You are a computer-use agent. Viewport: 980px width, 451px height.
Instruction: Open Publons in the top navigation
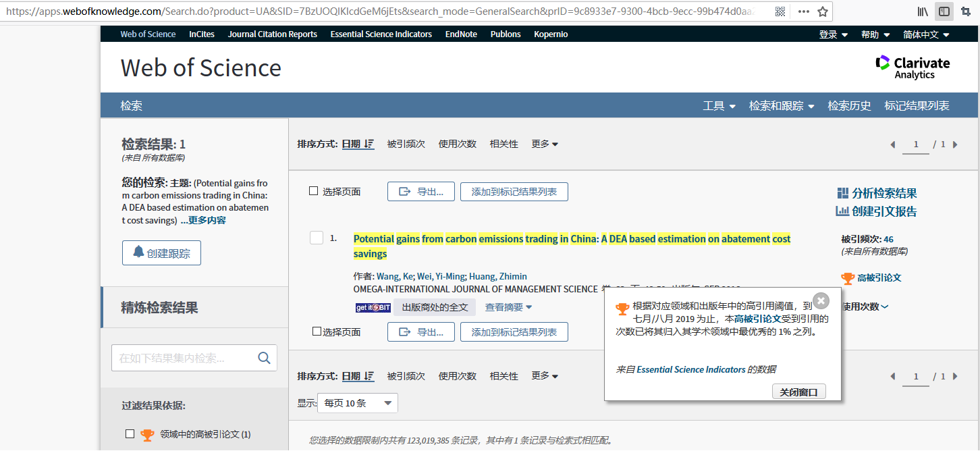point(506,34)
